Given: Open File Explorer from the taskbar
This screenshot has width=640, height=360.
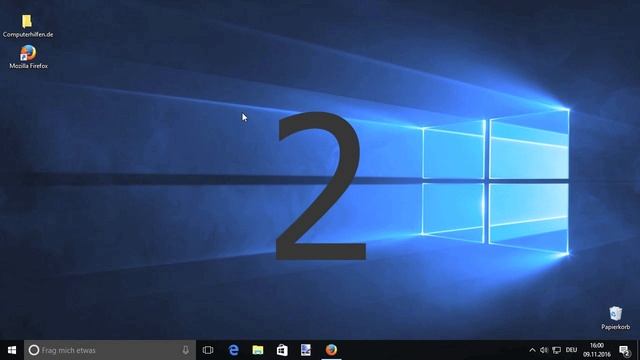Looking at the screenshot, I should tap(258, 350).
